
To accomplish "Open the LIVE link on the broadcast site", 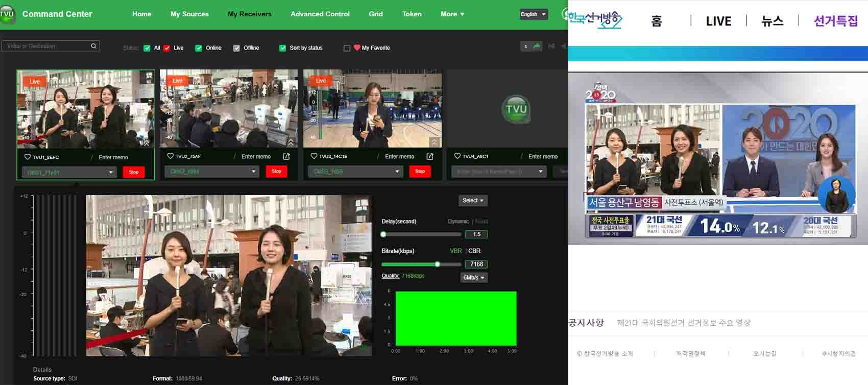I will coord(718,21).
